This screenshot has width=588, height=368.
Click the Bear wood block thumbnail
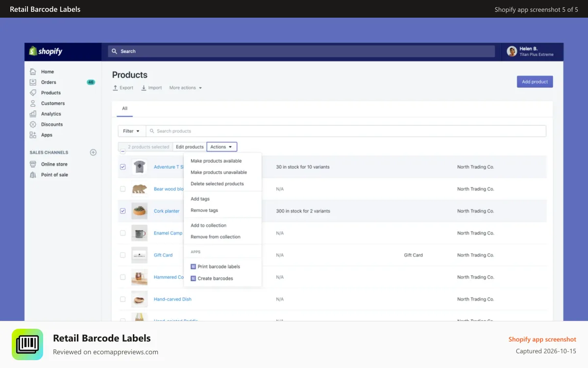[x=140, y=189]
